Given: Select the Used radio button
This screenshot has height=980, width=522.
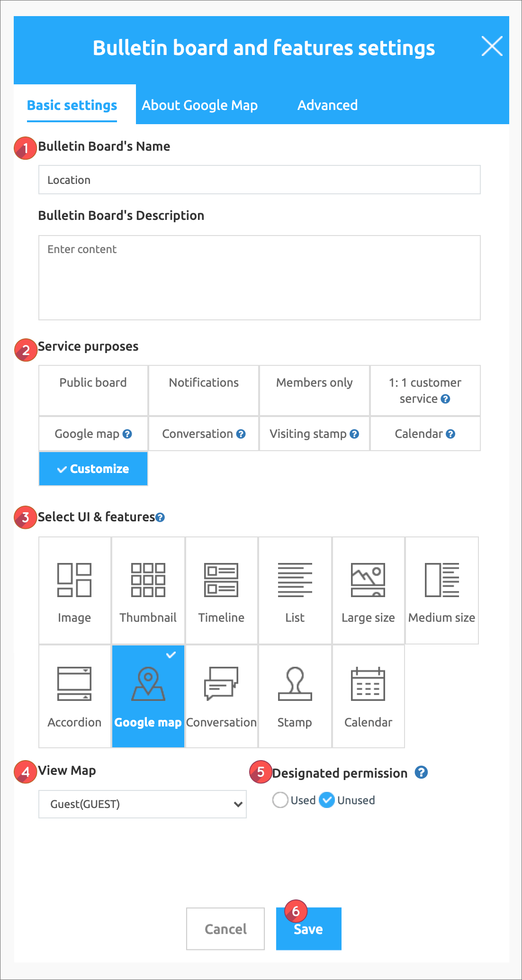Looking at the screenshot, I should pos(280,800).
